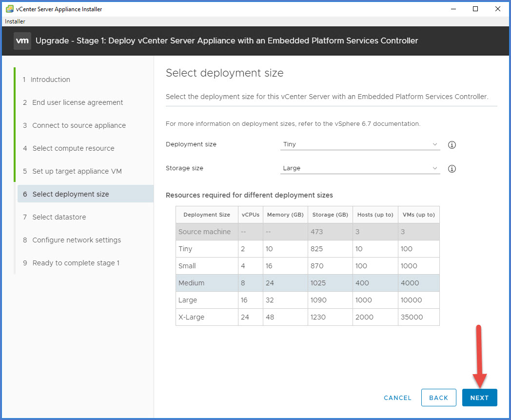Image resolution: width=511 pixels, height=420 pixels.
Task: Click the Back button
Action: [438, 398]
